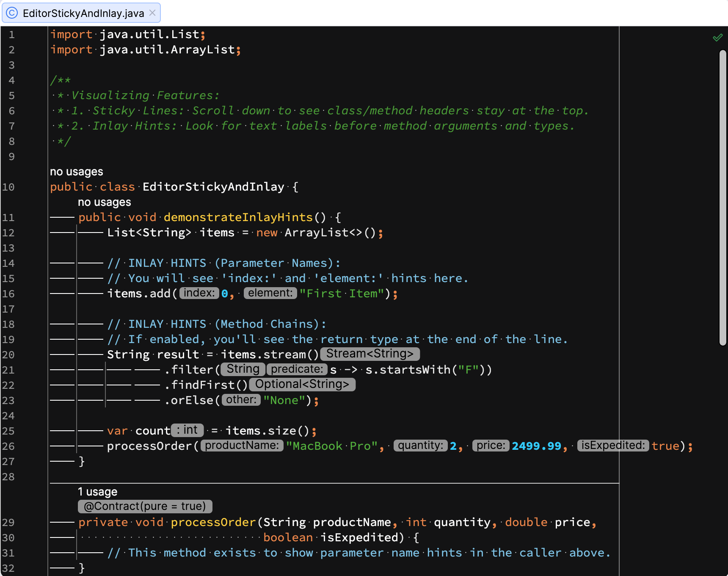Click the 'INLAY HINTS (Method Chains):' comment
728x576 pixels.
[x=217, y=324]
